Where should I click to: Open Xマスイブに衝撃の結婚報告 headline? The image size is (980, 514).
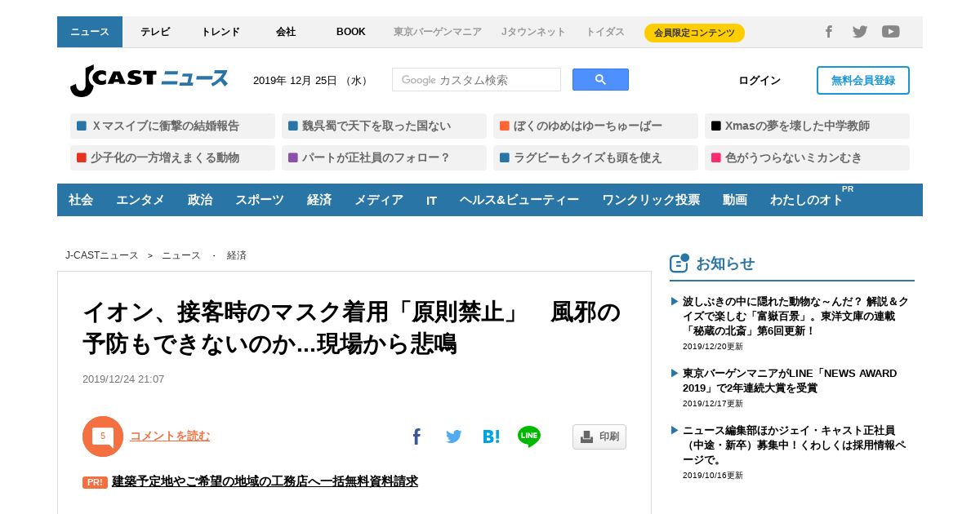point(172,126)
